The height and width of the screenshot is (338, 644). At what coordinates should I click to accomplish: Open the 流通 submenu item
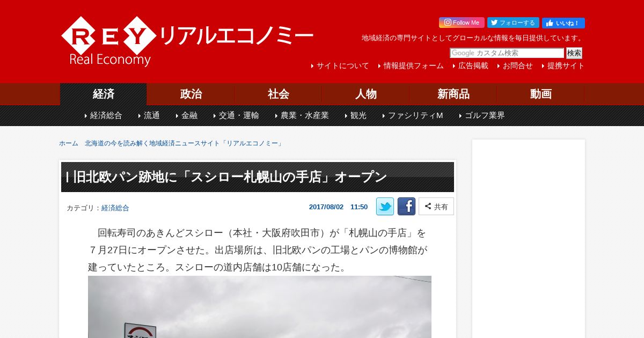pos(151,115)
